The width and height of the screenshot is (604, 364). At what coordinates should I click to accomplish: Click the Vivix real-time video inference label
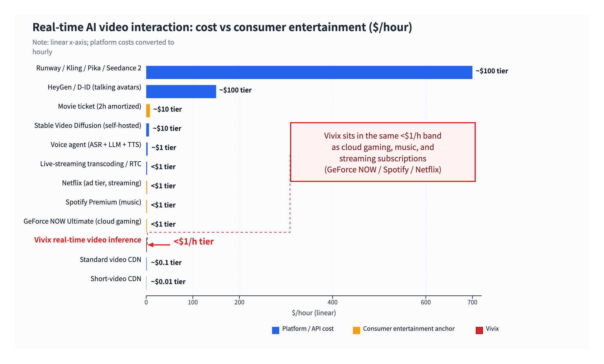pos(87,240)
